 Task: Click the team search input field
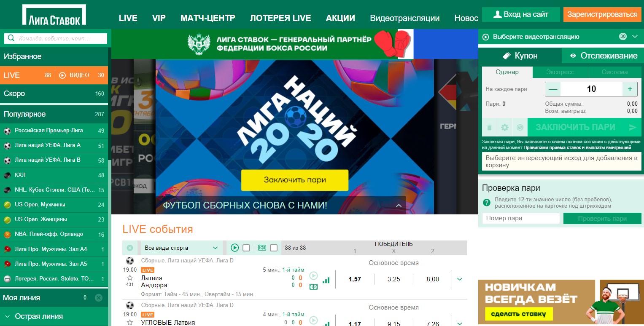pyautogui.click(x=61, y=39)
